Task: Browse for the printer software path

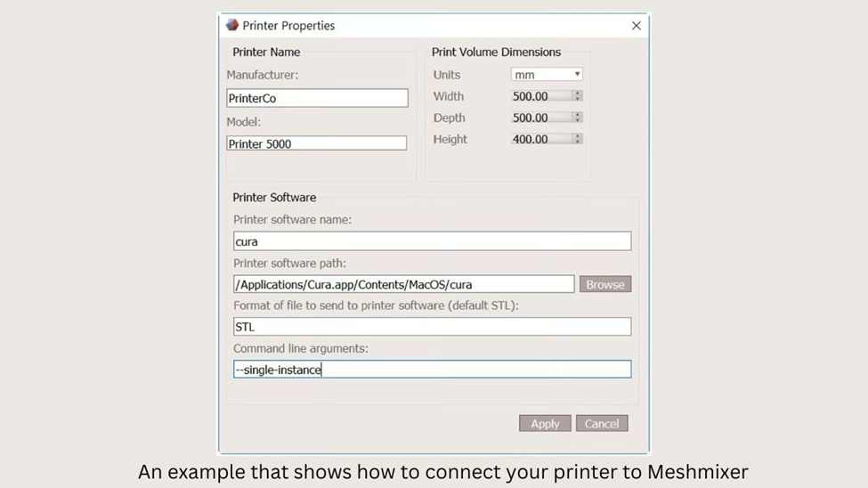Action: click(605, 284)
